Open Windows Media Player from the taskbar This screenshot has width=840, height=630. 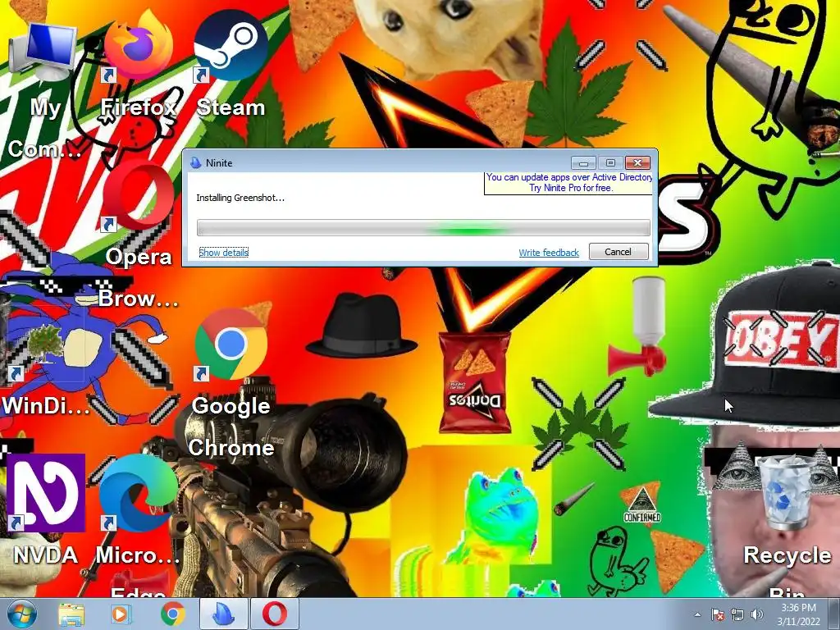coord(120,614)
